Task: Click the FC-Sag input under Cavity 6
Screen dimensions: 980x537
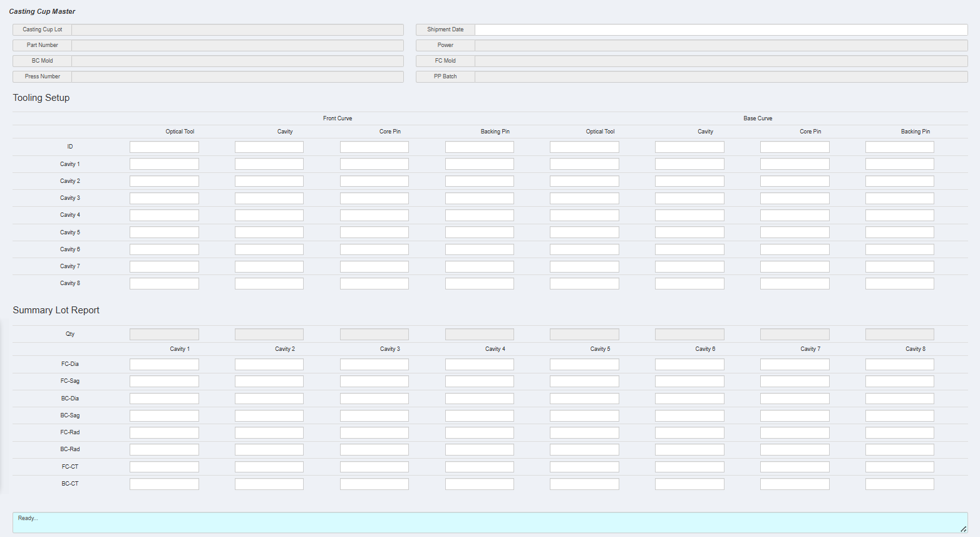Action: pos(689,380)
